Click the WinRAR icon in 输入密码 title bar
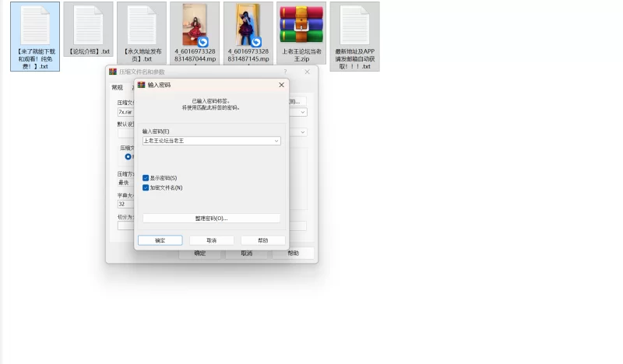Viewport: 623px width, 364px height. tap(141, 85)
